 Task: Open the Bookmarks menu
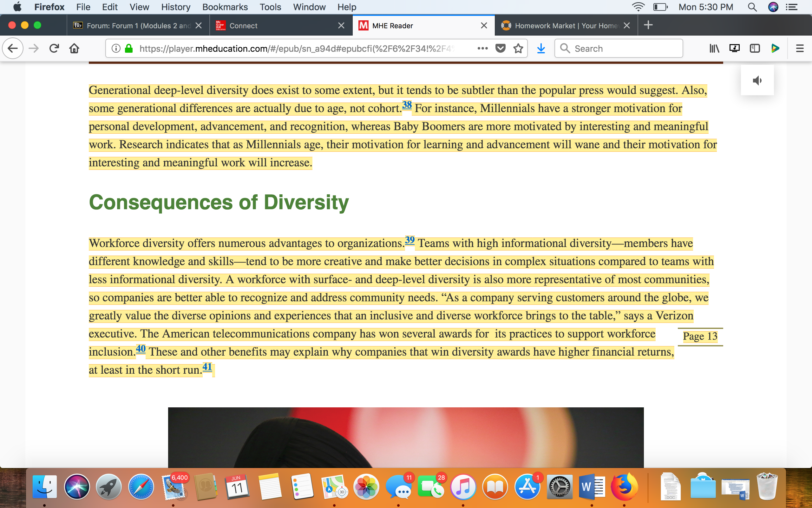point(225,7)
